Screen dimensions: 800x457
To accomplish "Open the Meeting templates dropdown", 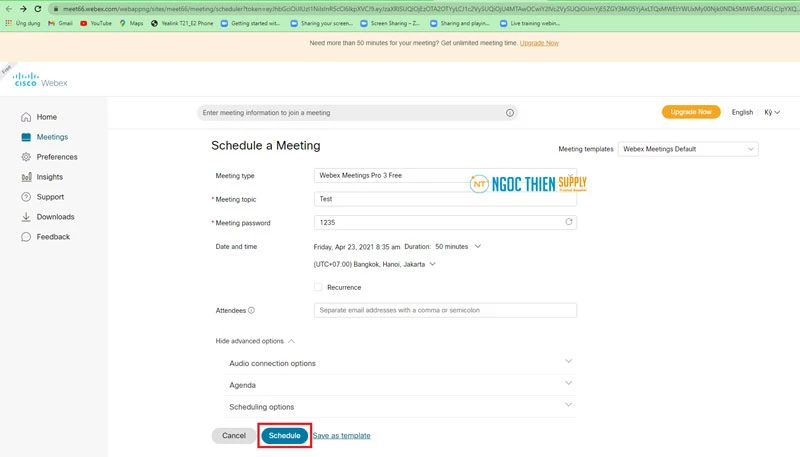I will click(688, 149).
